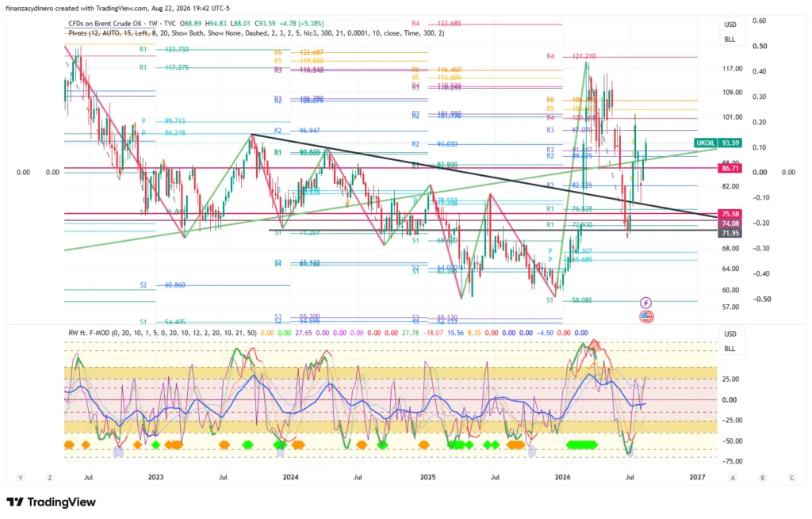
Task: Select BLL unit in the indicator pane
Action: click(x=730, y=348)
